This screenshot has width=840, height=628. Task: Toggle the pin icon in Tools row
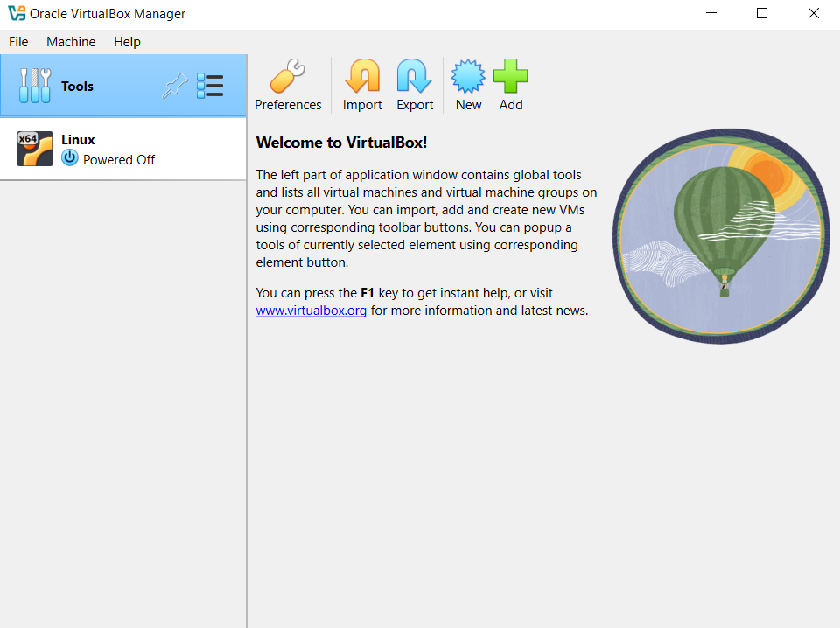(x=175, y=86)
